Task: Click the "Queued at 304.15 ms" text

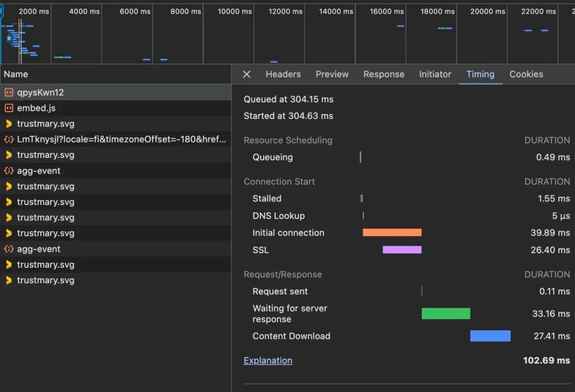Action: coord(289,99)
